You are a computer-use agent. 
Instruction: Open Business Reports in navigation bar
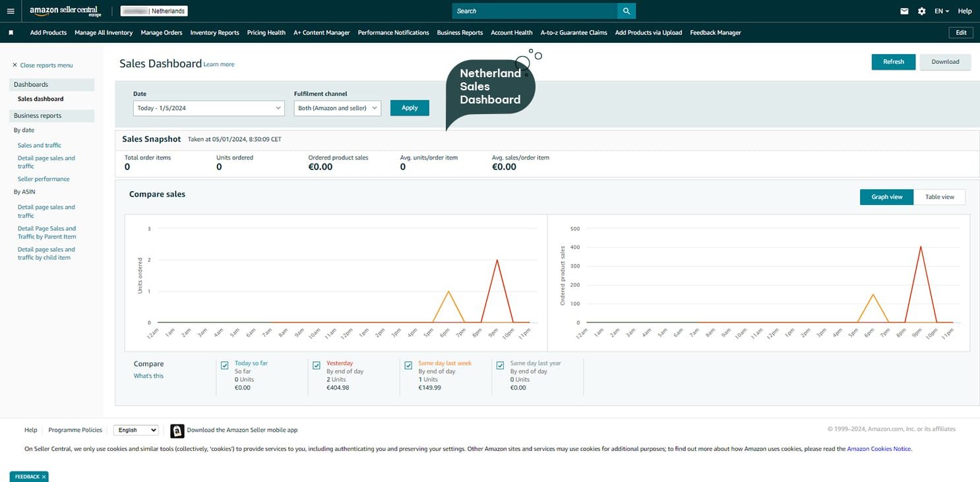460,32
